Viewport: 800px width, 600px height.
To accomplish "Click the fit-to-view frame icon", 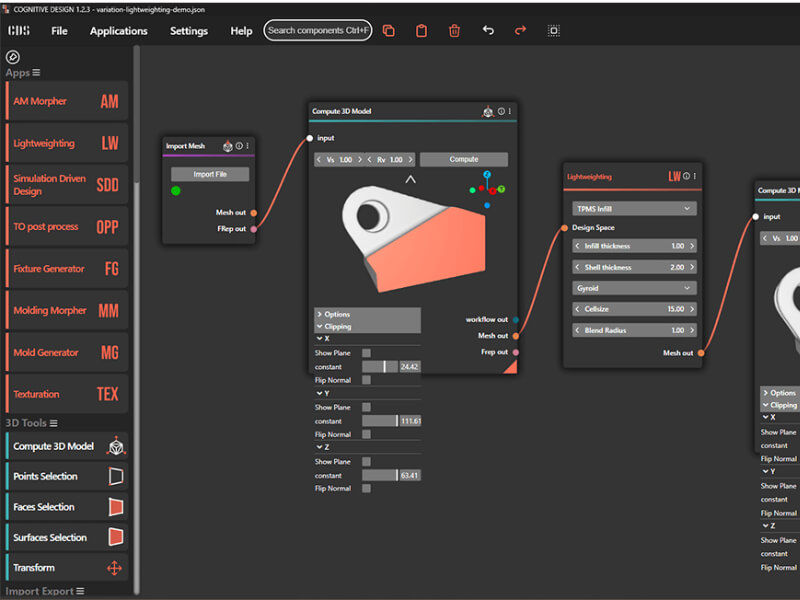I will click(x=554, y=31).
